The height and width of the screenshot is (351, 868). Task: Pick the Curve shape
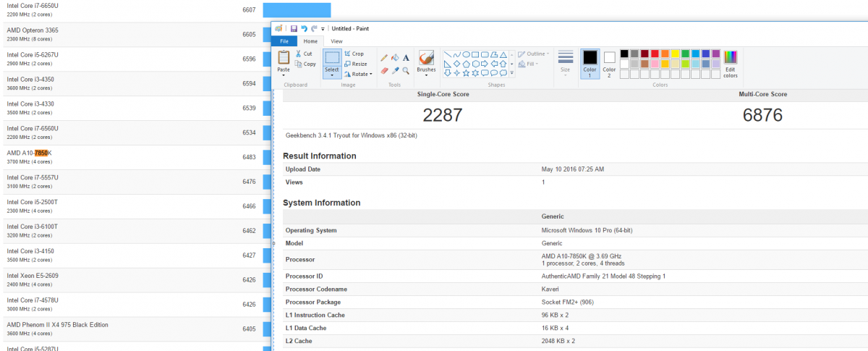tap(457, 54)
